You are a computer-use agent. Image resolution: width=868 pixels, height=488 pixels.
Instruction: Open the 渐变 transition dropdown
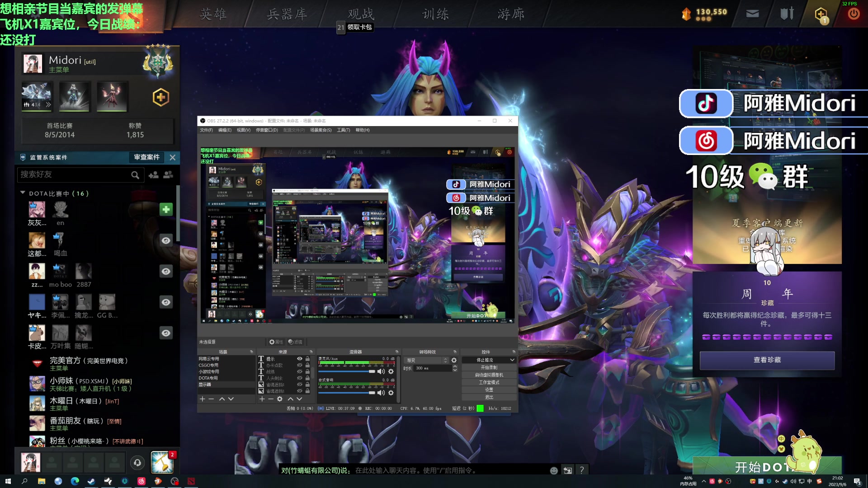(427, 360)
